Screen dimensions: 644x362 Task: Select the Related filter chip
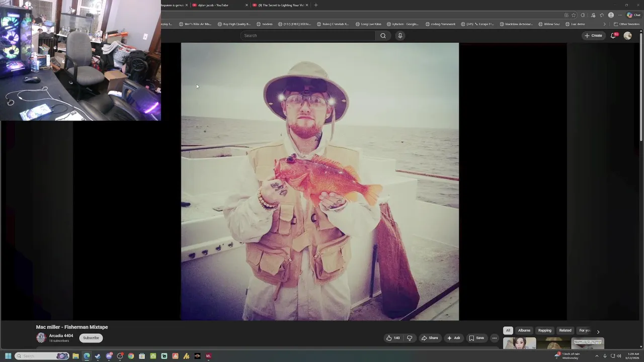coord(566,330)
